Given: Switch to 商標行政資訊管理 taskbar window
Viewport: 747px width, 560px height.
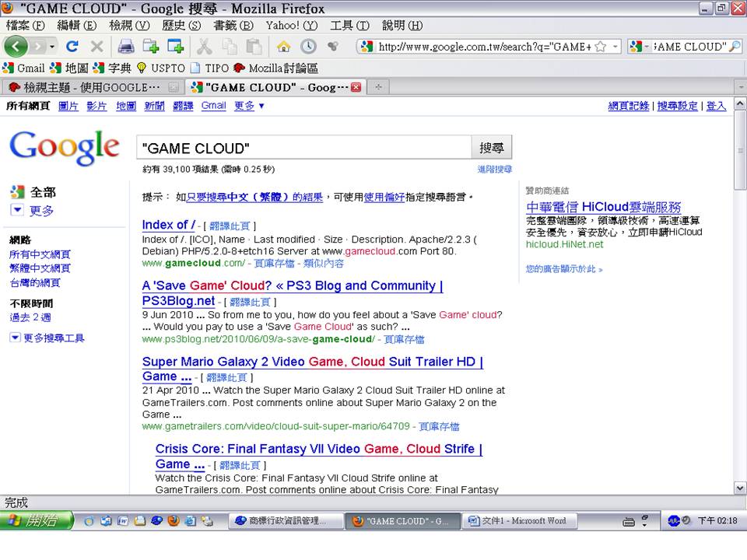Looking at the screenshot, I should [287, 520].
